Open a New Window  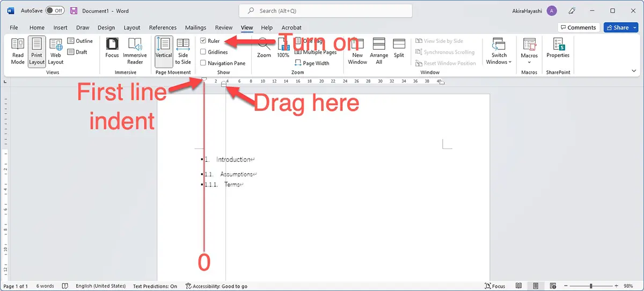357,51
